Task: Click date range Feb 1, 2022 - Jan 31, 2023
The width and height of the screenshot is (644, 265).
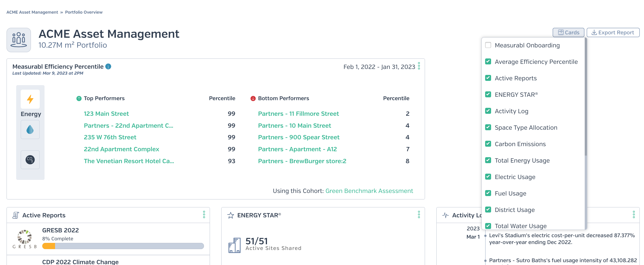Action: [379, 67]
